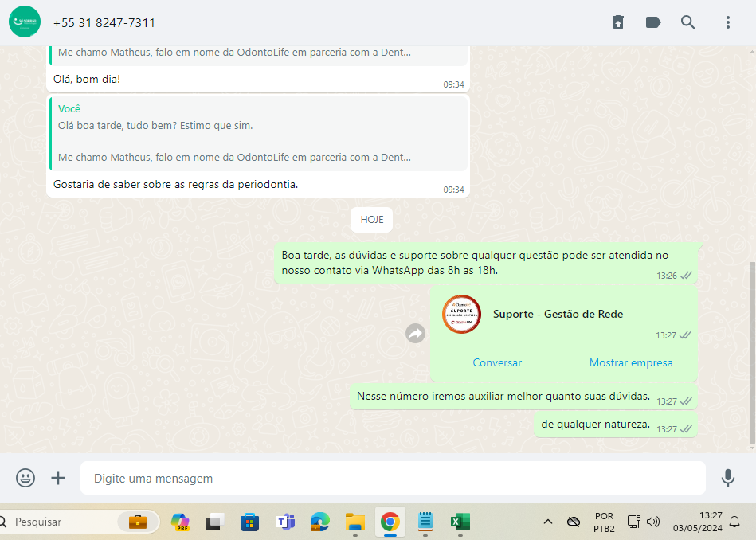Viewport: 756px width, 540px height.
Task: Click the chat vertical scrollbar thumb
Action: click(x=753, y=353)
